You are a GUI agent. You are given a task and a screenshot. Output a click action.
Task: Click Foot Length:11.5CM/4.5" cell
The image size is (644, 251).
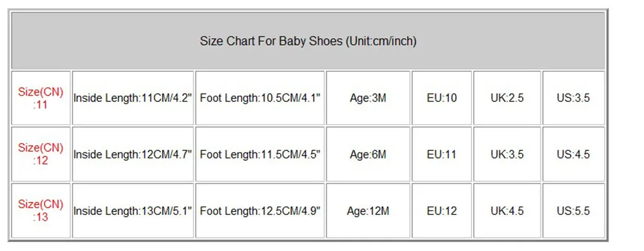click(x=260, y=154)
